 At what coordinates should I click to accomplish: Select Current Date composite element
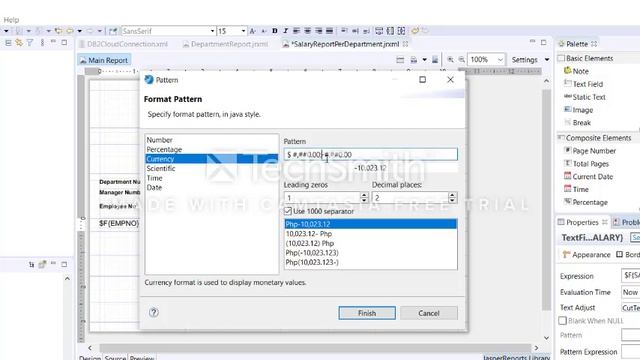pos(589,176)
